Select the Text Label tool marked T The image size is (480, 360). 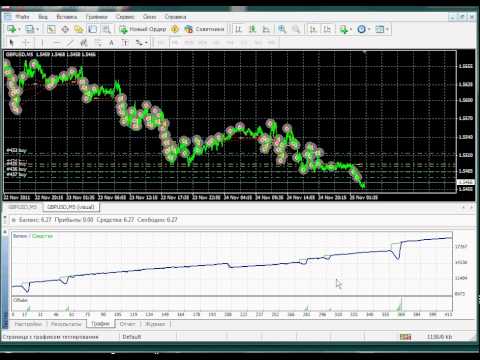click(x=125, y=43)
